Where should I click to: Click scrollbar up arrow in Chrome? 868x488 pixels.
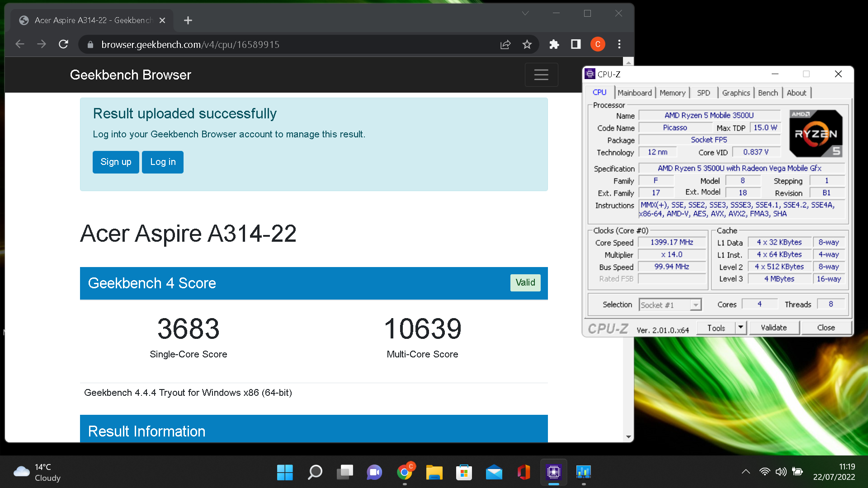[x=628, y=62]
